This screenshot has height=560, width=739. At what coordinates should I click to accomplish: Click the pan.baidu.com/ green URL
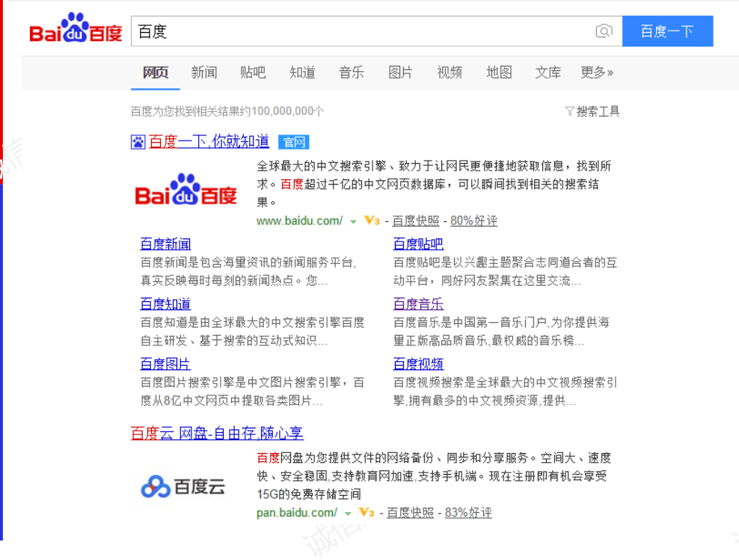point(297,513)
